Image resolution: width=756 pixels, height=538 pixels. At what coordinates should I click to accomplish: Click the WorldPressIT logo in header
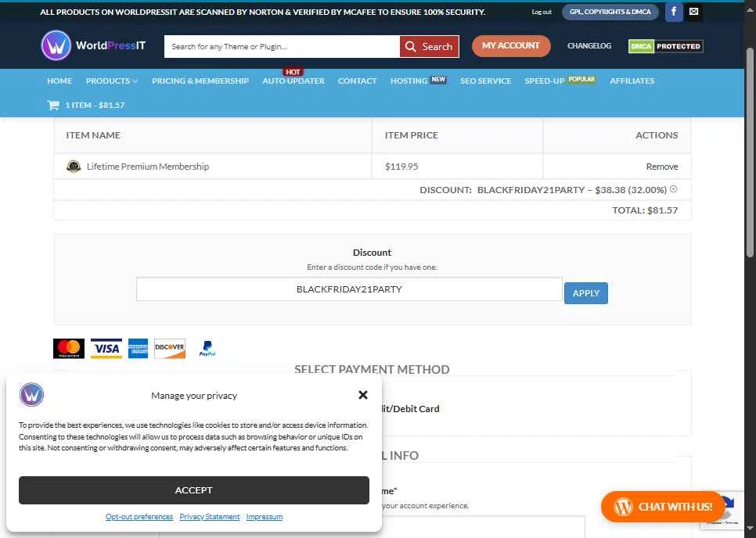coord(93,46)
